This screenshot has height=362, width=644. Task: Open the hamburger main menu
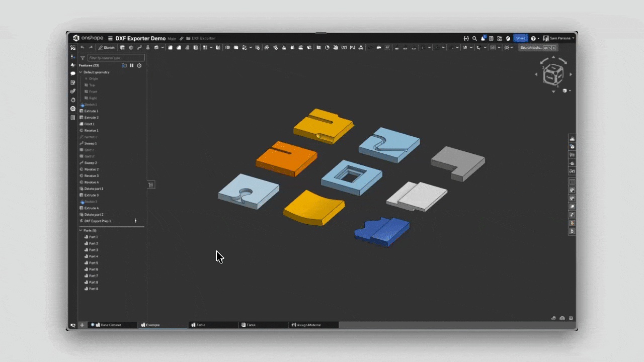point(110,38)
